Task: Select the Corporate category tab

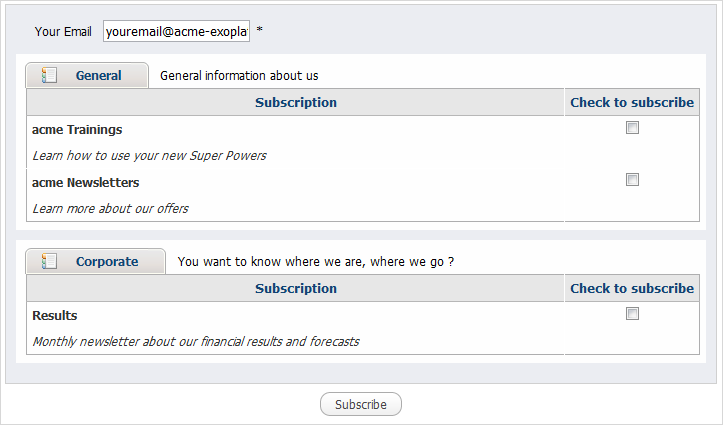Action: click(x=95, y=261)
